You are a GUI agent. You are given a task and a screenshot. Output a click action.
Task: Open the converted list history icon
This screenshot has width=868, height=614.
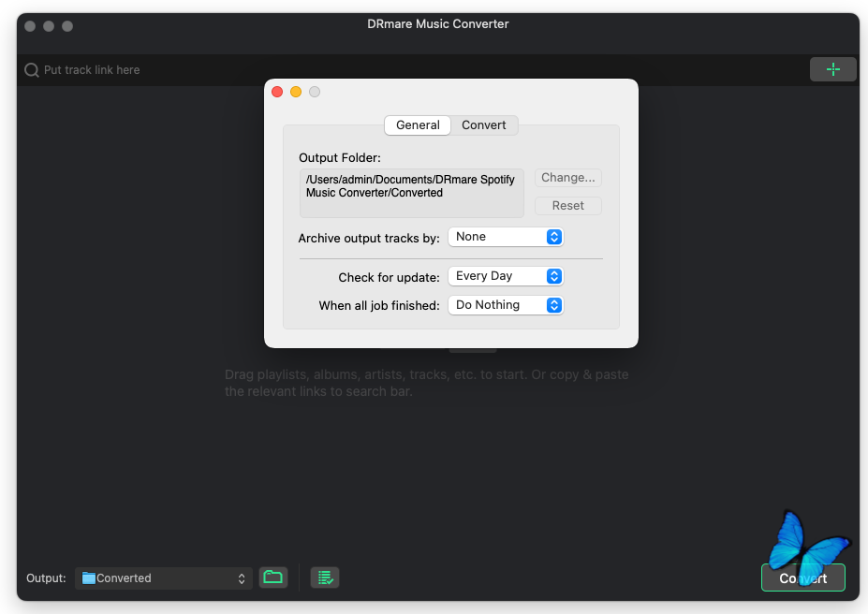pyautogui.click(x=325, y=578)
